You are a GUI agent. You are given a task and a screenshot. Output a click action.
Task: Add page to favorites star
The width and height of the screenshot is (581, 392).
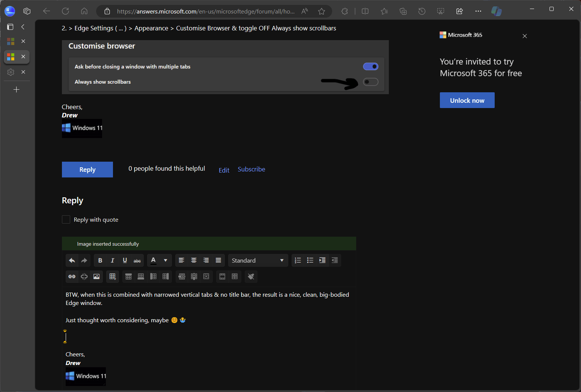322,11
